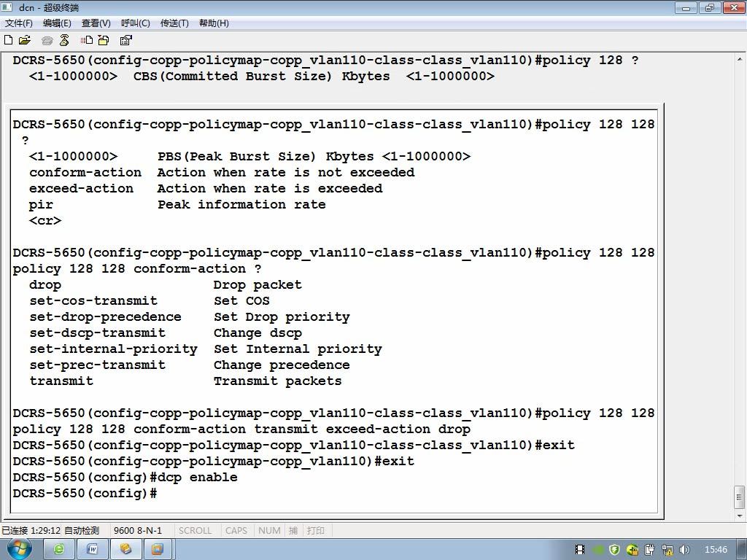
Task: Click the scrollbar up arrow
Action: (740, 60)
